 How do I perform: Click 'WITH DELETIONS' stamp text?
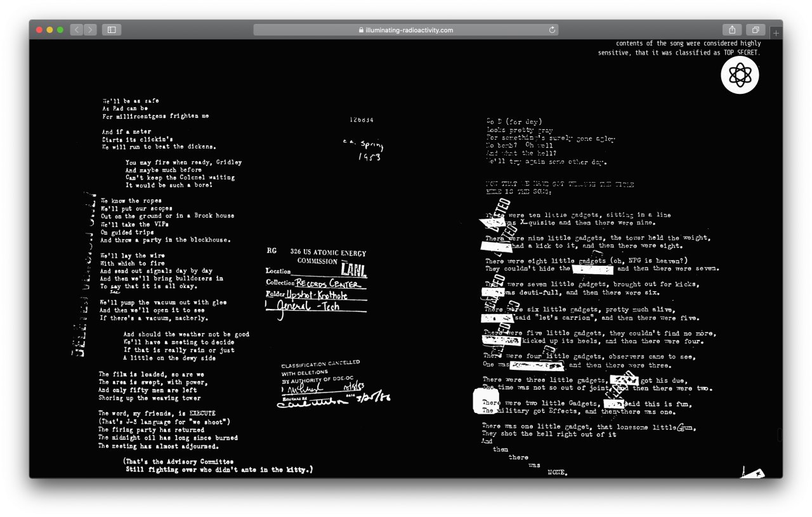click(304, 373)
